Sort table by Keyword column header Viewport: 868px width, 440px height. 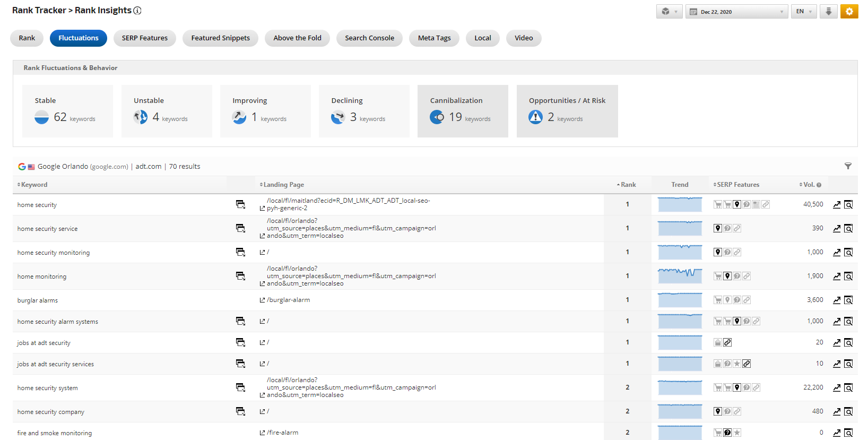click(x=34, y=185)
